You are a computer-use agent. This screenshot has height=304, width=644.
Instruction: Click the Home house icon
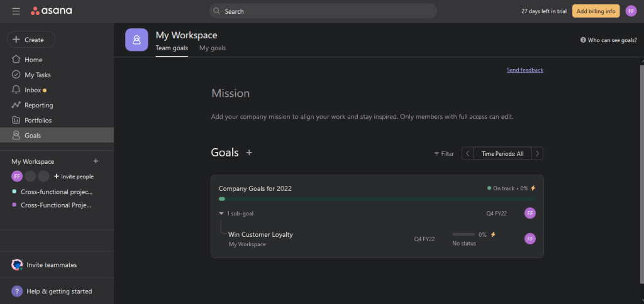click(16, 60)
